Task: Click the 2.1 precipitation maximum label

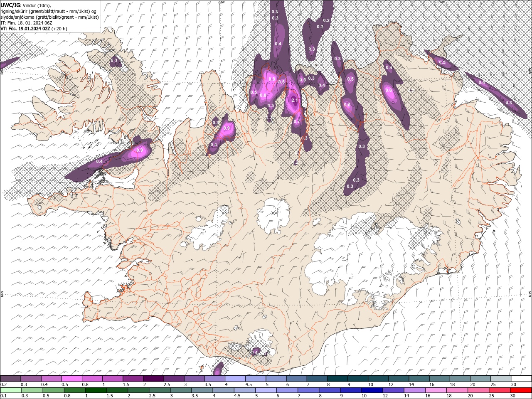Action: point(295,101)
